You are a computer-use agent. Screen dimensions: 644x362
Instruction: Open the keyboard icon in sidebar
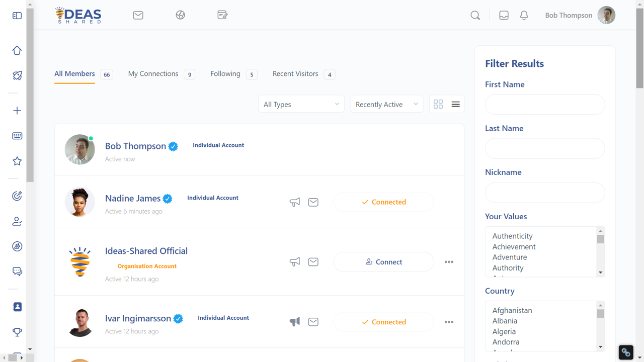[x=17, y=136]
